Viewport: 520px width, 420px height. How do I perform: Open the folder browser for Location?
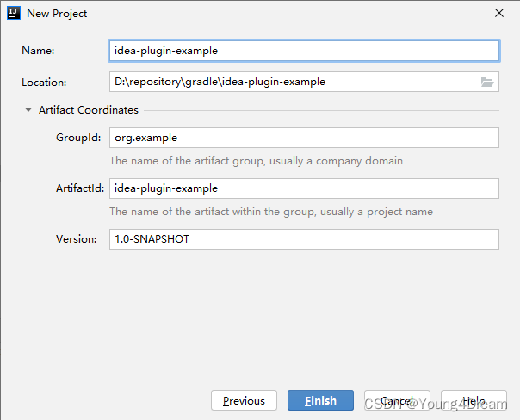click(487, 83)
